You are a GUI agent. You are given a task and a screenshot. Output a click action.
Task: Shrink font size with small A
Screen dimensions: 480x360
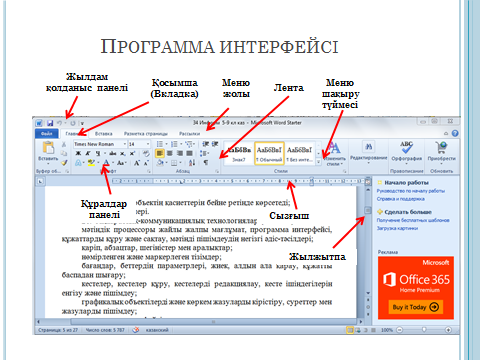pos(146,163)
